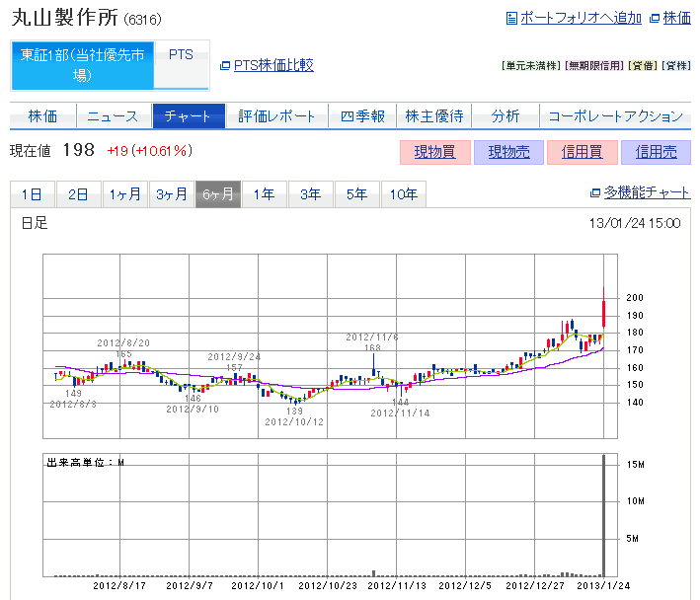This screenshot has height=600, width=700.
Task: Set chart period to 1日
Action: point(32,194)
